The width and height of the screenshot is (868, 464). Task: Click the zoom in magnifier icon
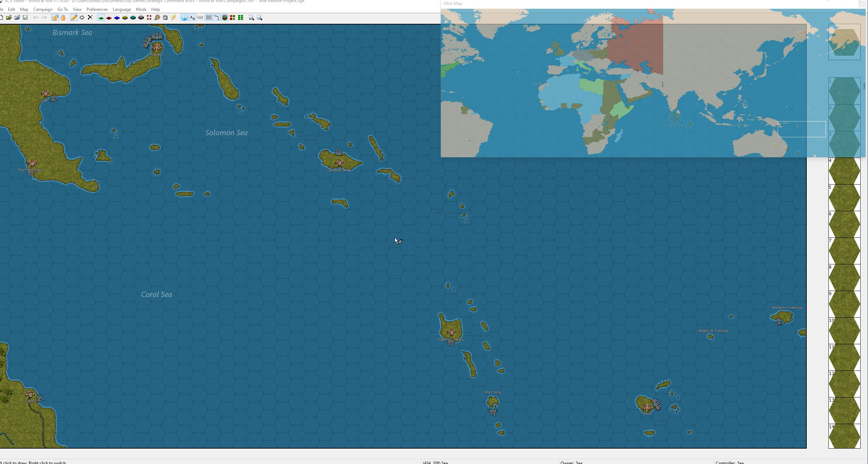(x=251, y=18)
